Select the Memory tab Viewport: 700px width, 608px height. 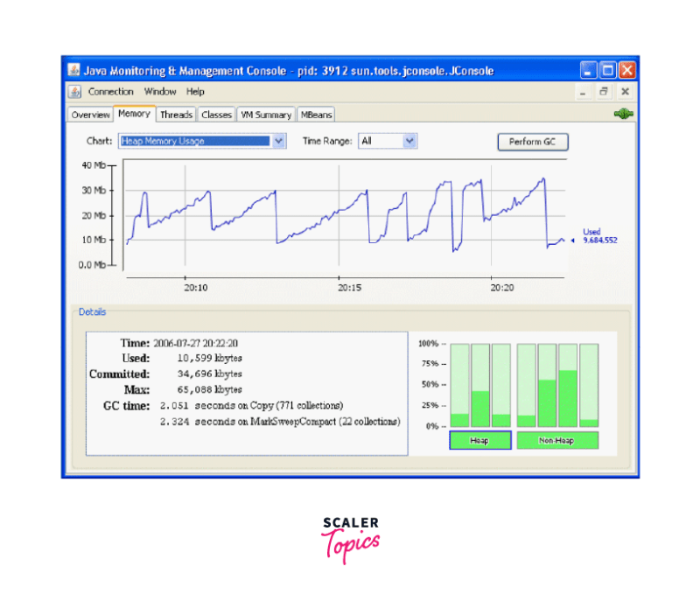coord(134,113)
